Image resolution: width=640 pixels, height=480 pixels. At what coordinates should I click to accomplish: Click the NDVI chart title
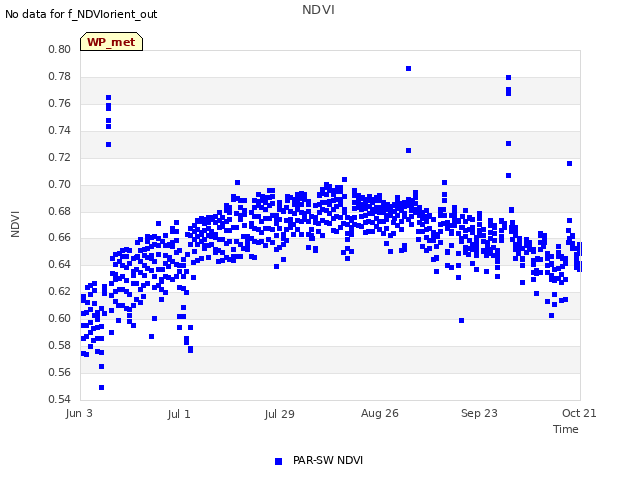pyautogui.click(x=318, y=10)
